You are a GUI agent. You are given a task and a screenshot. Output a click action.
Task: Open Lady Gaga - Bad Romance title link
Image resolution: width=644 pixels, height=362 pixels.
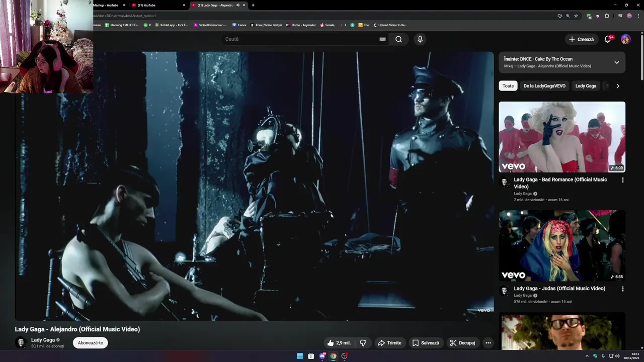click(560, 183)
